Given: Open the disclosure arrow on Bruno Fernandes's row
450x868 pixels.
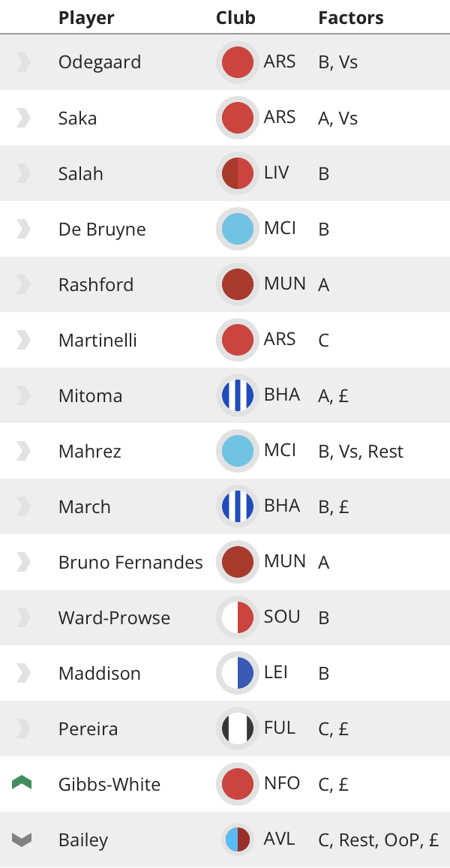Looking at the screenshot, I should coord(23,561).
